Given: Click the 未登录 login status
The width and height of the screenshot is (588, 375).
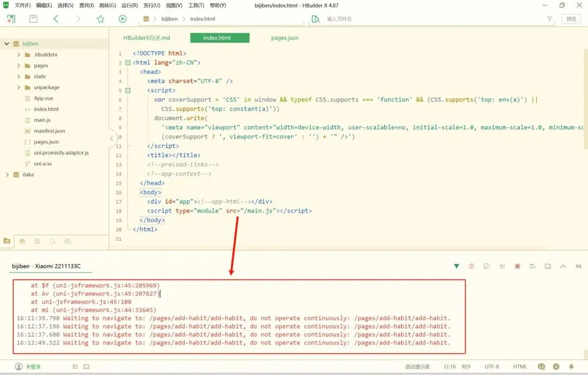Looking at the screenshot, I should (x=33, y=367).
